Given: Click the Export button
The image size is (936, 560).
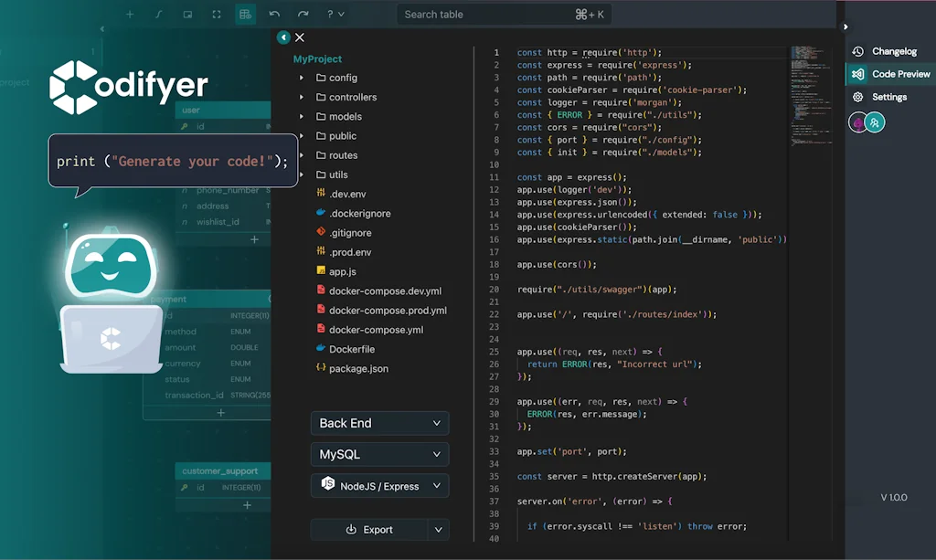Looking at the screenshot, I should click(370, 529).
